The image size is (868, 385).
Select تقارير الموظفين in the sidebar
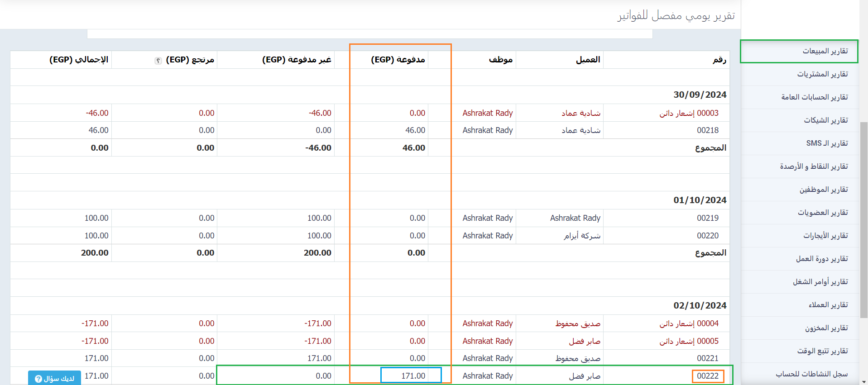click(x=823, y=190)
